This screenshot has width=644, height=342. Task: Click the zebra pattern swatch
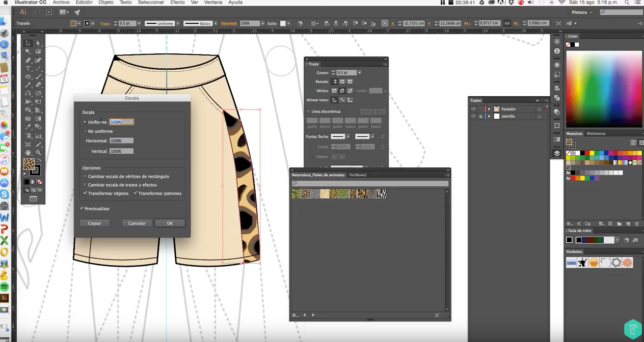coord(381,194)
